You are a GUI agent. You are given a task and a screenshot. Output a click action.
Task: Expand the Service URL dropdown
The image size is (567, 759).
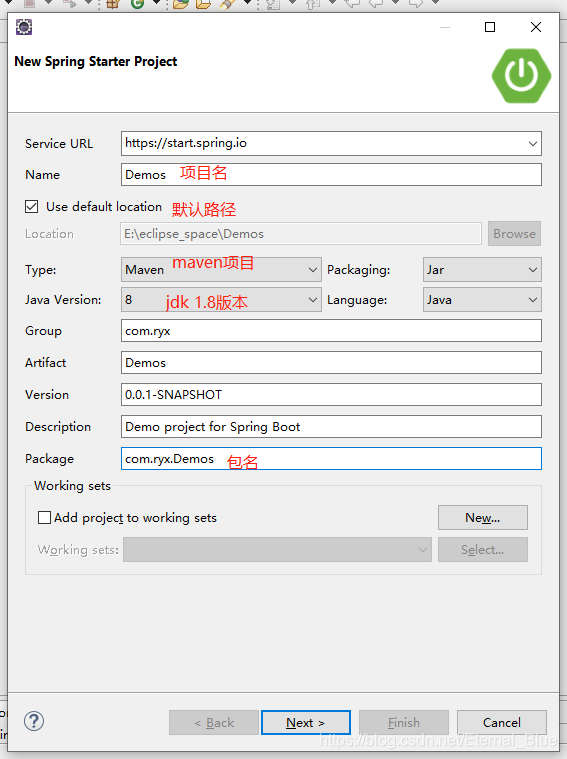(x=533, y=143)
